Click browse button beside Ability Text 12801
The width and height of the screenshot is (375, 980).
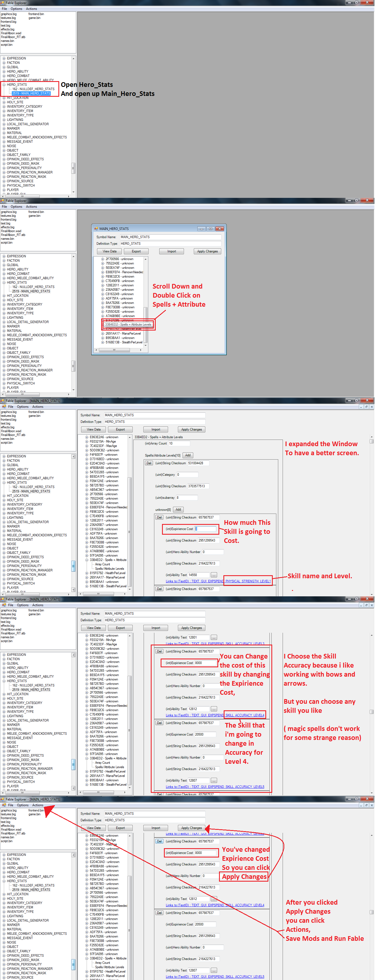(x=214, y=637)
